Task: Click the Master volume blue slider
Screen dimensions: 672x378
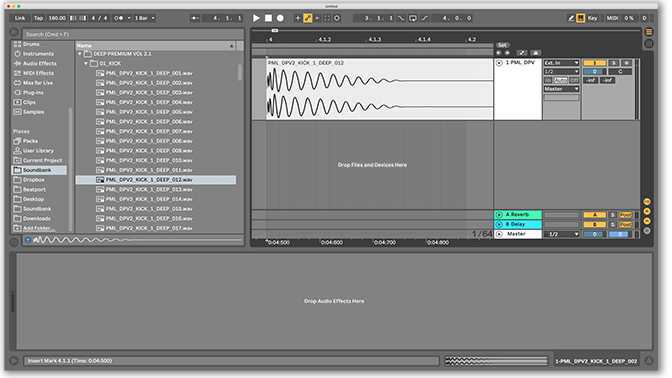Action: (620, 234)
